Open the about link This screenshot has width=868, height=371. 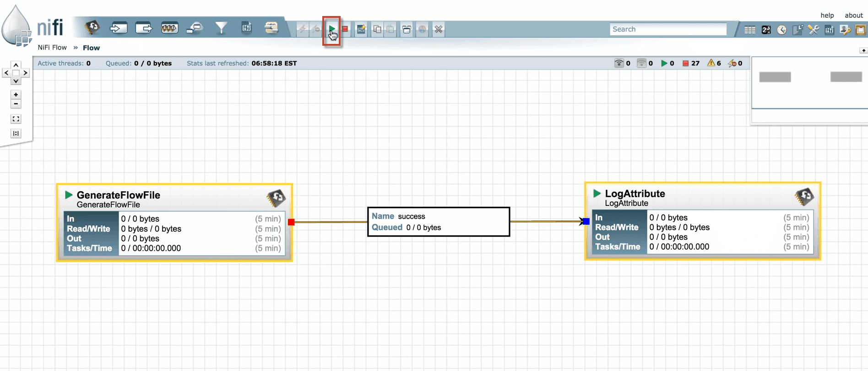click(853, 15)
